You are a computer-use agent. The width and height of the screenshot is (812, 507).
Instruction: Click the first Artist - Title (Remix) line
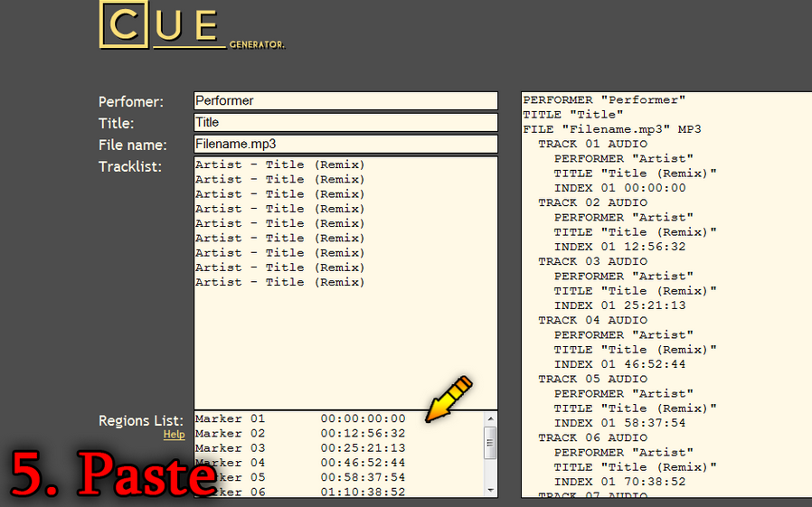tap(279, 165)
